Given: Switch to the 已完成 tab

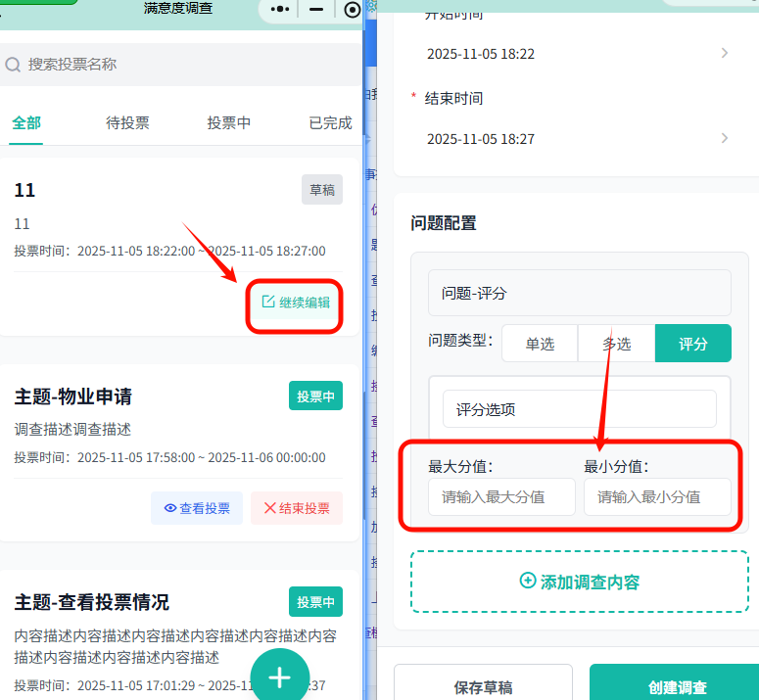Looking at the screenshot, I should [330, 122].
